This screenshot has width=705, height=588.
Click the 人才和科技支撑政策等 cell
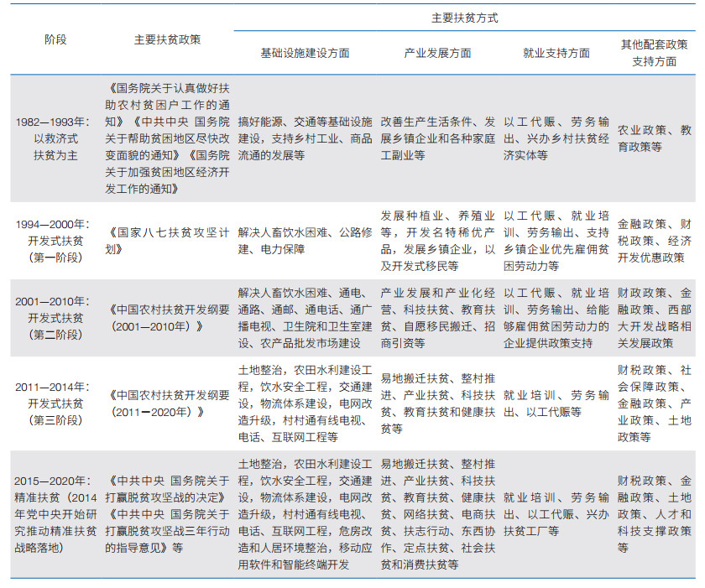point(654,514)
